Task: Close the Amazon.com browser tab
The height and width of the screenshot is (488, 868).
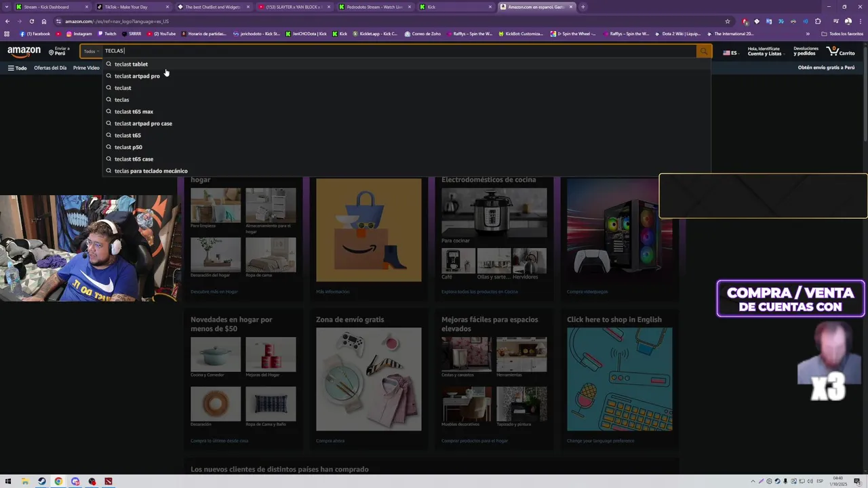Action: (571, 7)
